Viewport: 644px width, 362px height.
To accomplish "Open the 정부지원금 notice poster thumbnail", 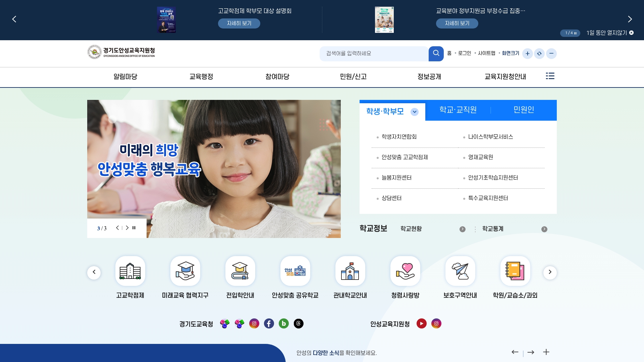I will pyautogui.click(x=384, y=20).
